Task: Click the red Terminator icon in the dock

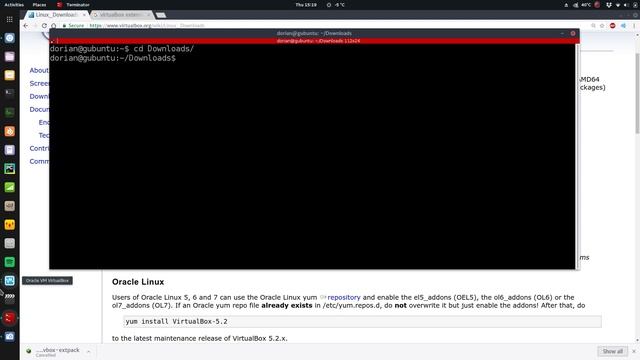Action: pyautogui.click(x=9, y=318)
